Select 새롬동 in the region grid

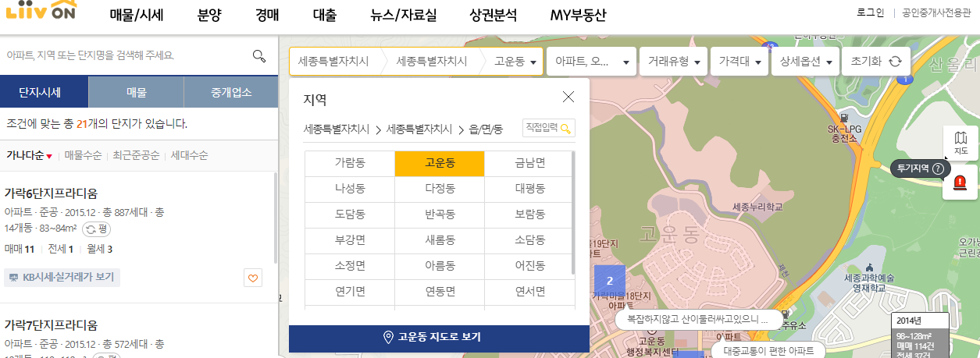tap(440, 240)
